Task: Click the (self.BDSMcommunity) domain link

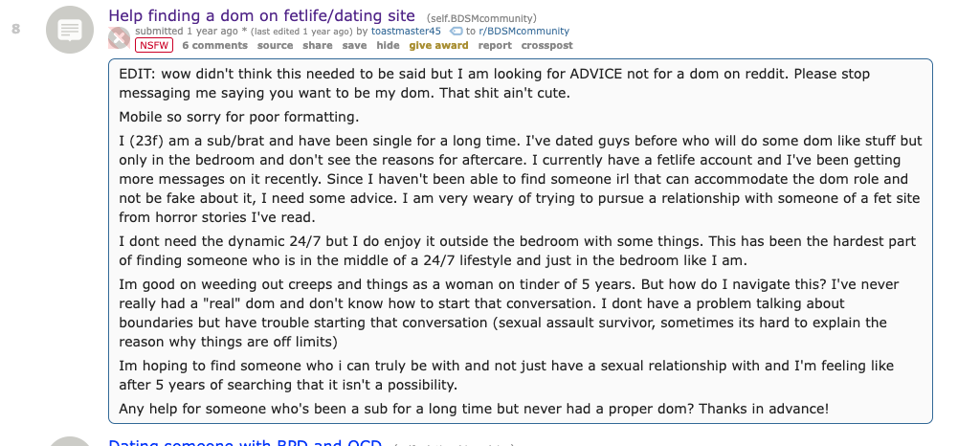Action: pyautogui.click(x=481, y=17)
